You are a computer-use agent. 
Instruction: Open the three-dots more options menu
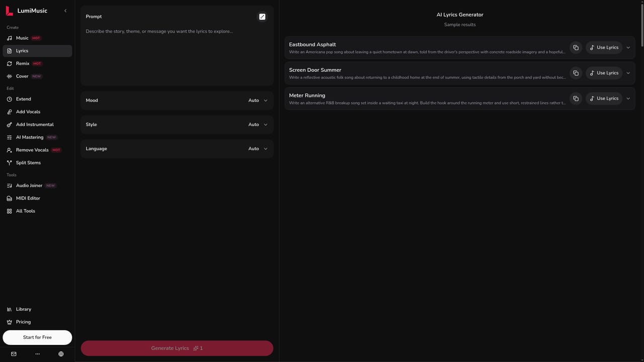[x=37, y=354]
